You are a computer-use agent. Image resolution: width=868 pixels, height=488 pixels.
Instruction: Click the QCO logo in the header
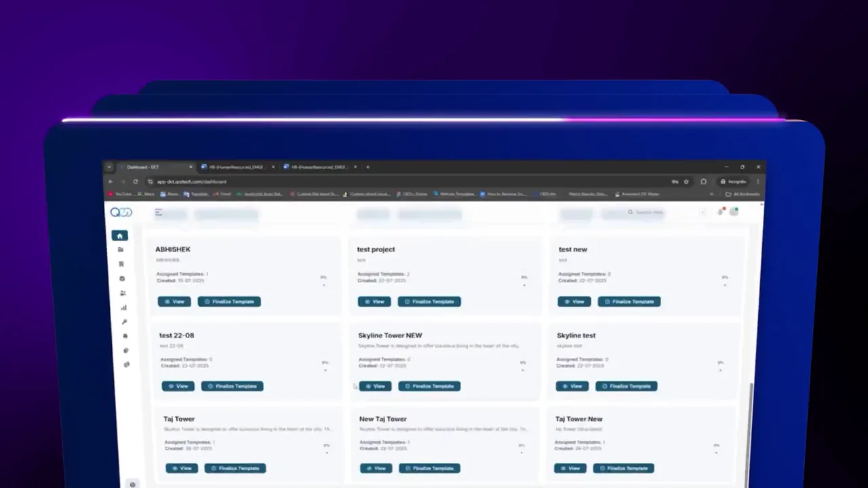(121, 212)
